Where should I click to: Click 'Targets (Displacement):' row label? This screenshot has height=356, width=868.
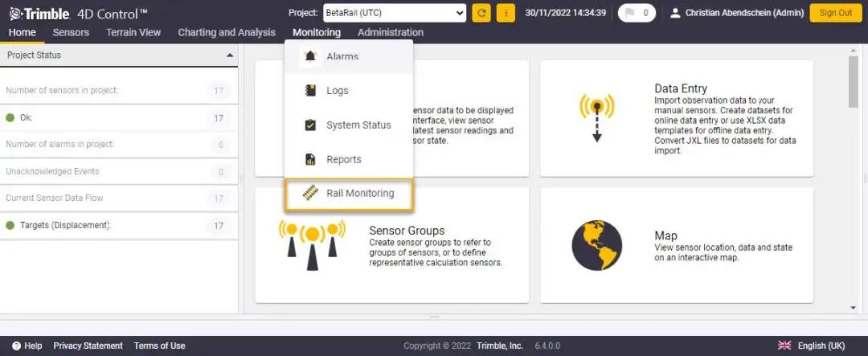coord(65,225)
